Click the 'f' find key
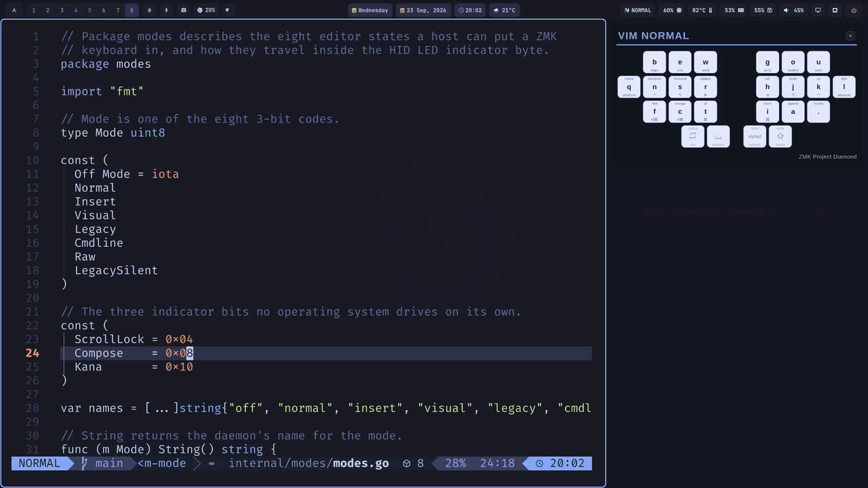 click(654, 112)
